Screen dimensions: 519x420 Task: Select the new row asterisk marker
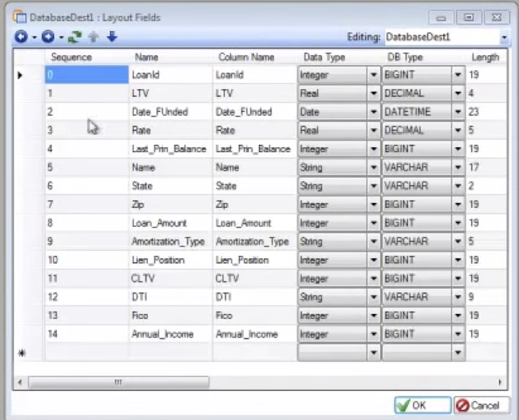click(x=22, y=353)
